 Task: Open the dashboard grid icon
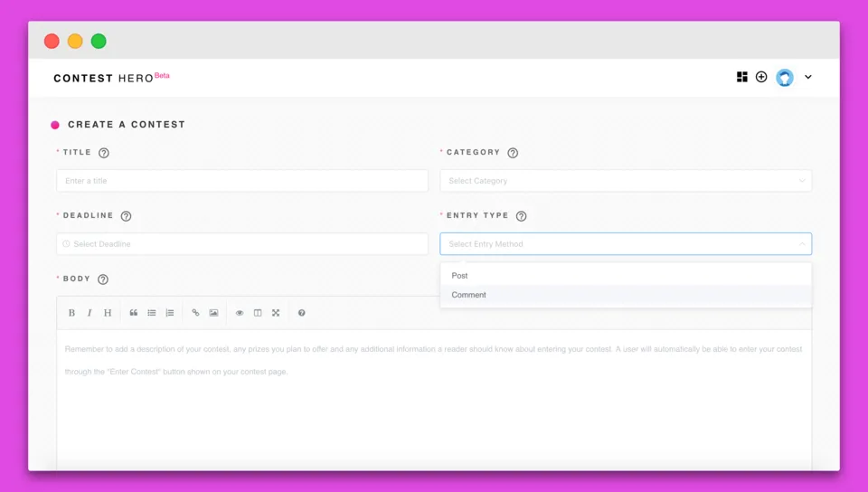741,77
